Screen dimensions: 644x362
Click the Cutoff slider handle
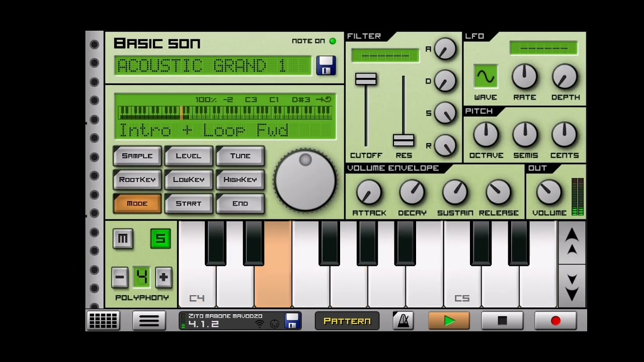[x=366, y=79]
